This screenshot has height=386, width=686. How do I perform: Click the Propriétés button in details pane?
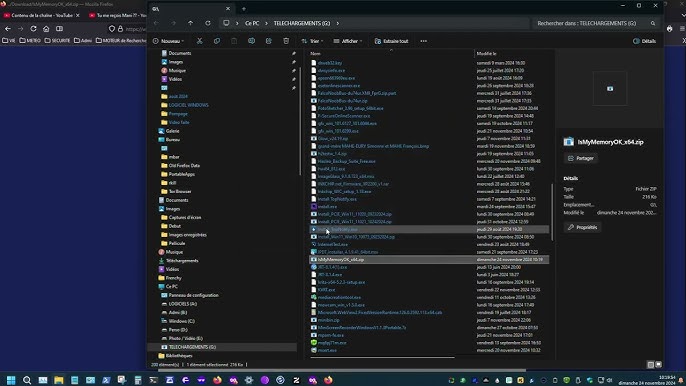pyautogui.click(x=582, y=228)
